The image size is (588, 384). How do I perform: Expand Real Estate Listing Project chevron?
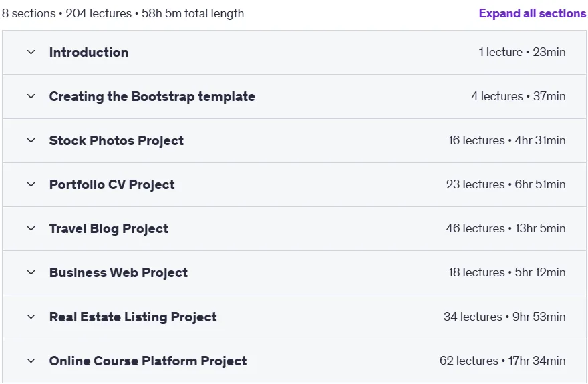click(31, 317)
